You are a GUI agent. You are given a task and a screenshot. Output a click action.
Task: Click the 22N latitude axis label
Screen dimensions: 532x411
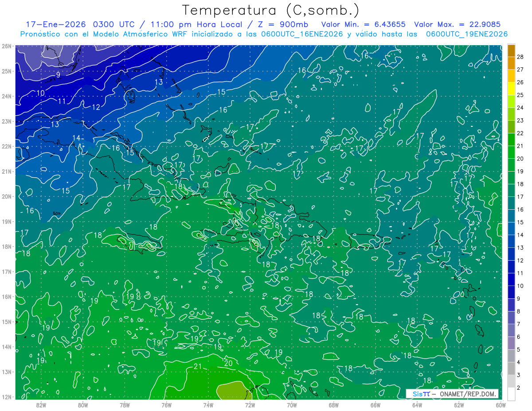7,146
